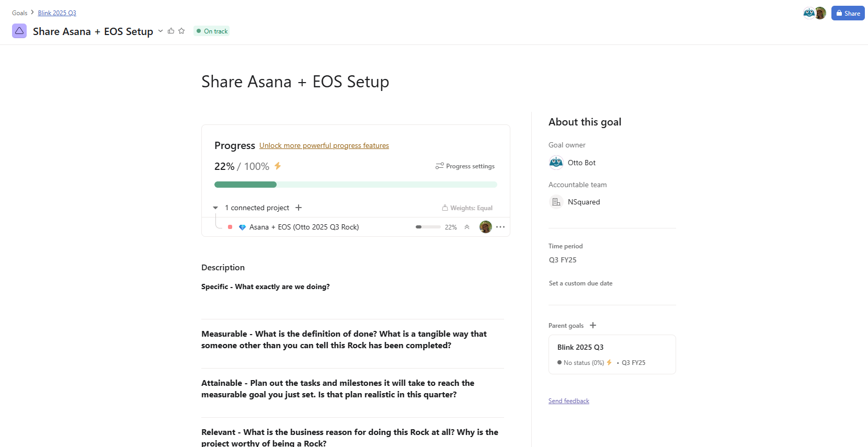Click lightning icon in parent goal card
The width and height of the screenshot is (868, 447).
609,362
